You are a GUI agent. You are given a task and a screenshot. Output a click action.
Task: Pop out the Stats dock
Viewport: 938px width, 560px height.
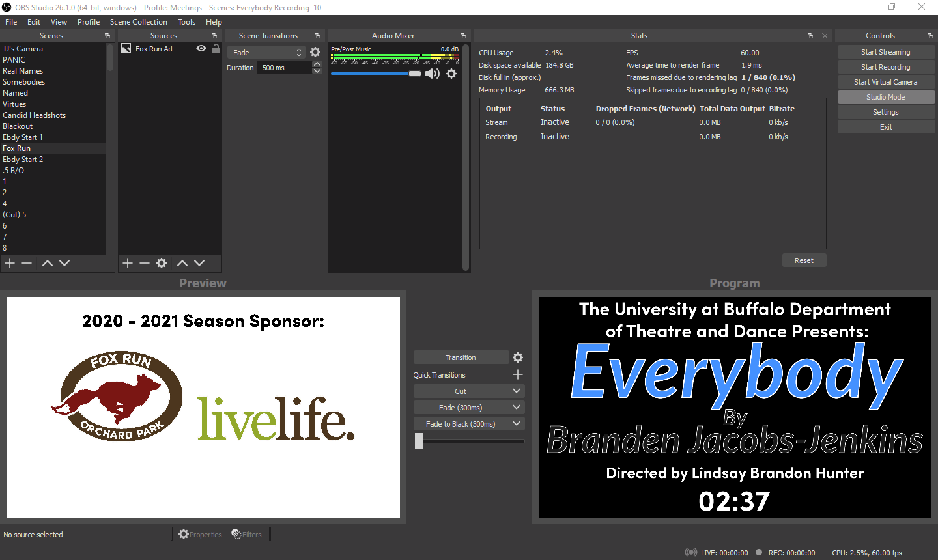[810, 36]
